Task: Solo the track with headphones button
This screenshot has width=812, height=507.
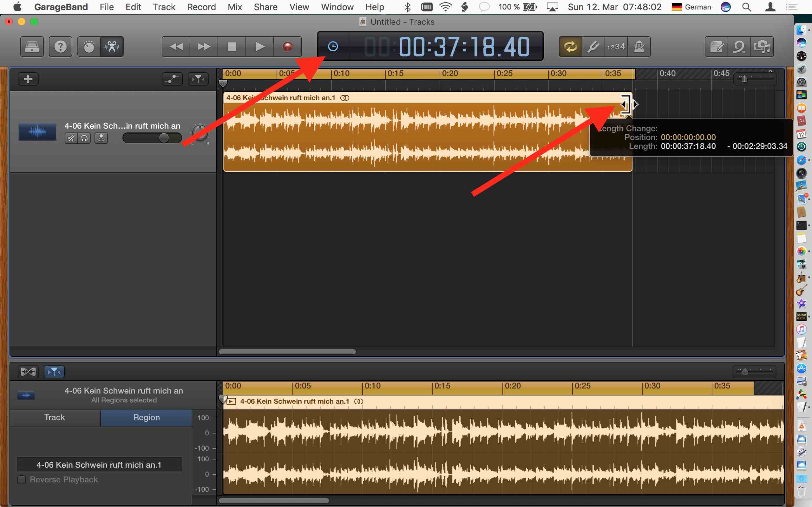Action: click(x=84, y=138)
